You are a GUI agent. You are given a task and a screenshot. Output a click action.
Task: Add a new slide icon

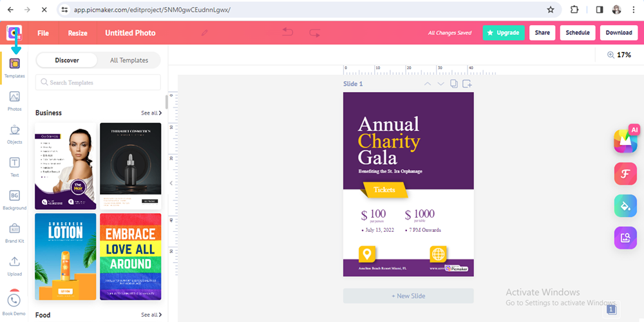(x=467, y=84)
